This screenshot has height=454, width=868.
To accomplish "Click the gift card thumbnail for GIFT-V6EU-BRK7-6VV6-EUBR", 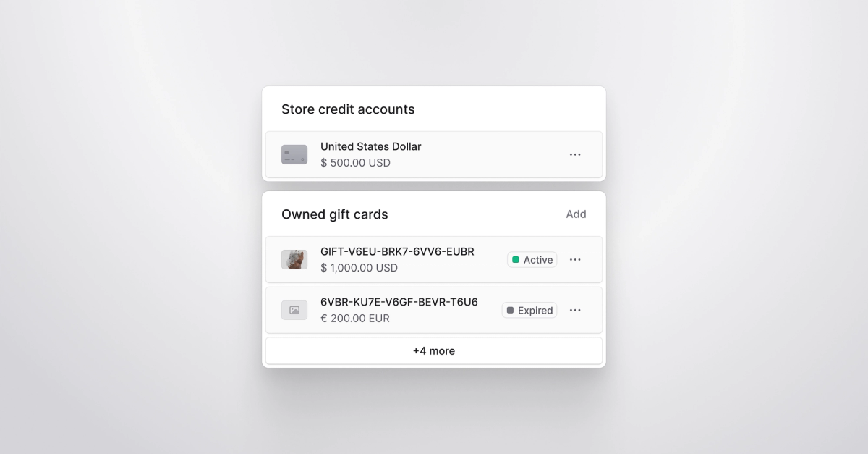I will pos(294,259).
